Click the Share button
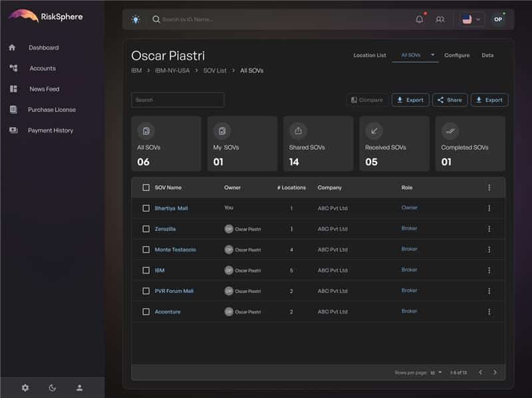 (450, 100)
